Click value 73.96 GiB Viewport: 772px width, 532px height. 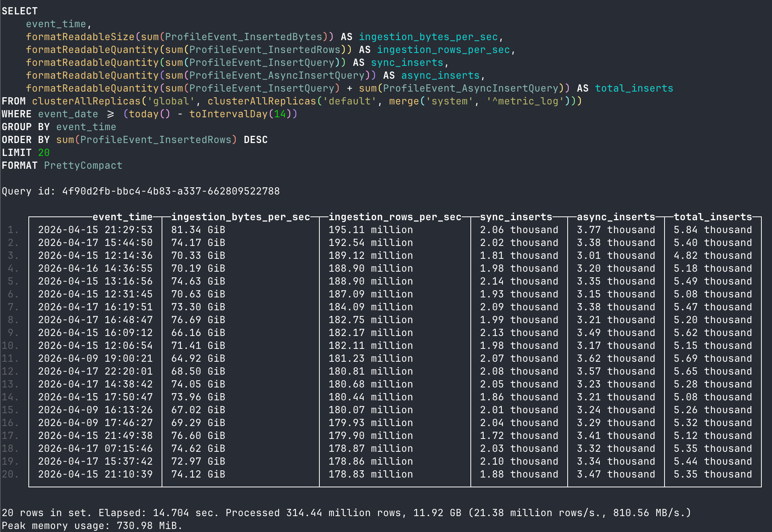point(198,397)
